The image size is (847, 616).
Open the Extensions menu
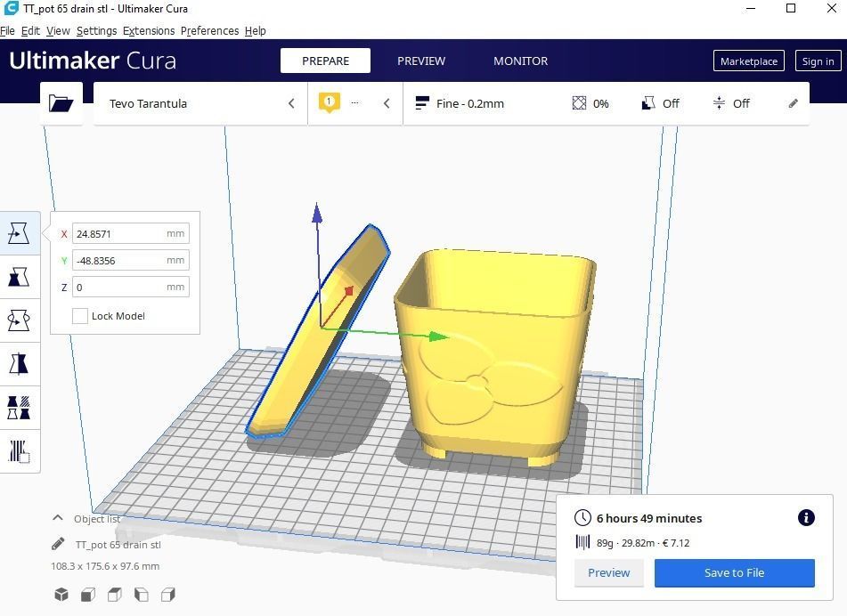(x=149, y=31)
